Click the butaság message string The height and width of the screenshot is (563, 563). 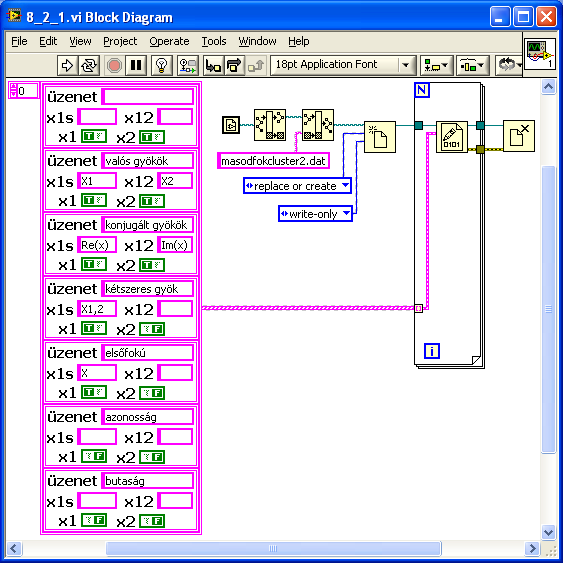(148, 481)
